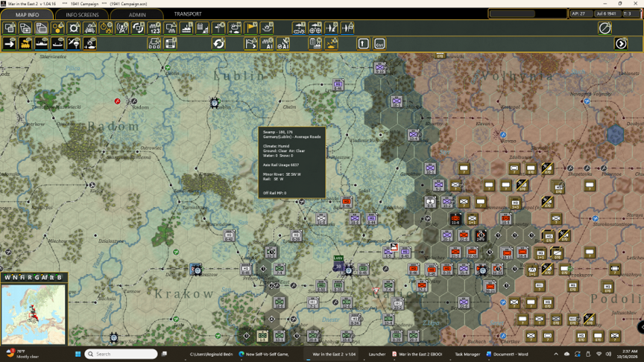Toggle the stacked unit counters icon

[x=10, y=28]
